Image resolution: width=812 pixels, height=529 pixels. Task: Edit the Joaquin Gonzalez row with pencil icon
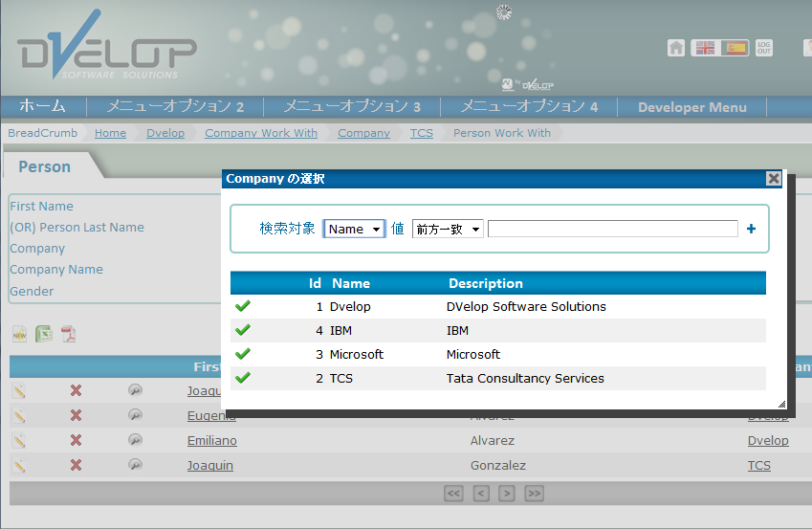pos(19,465)
